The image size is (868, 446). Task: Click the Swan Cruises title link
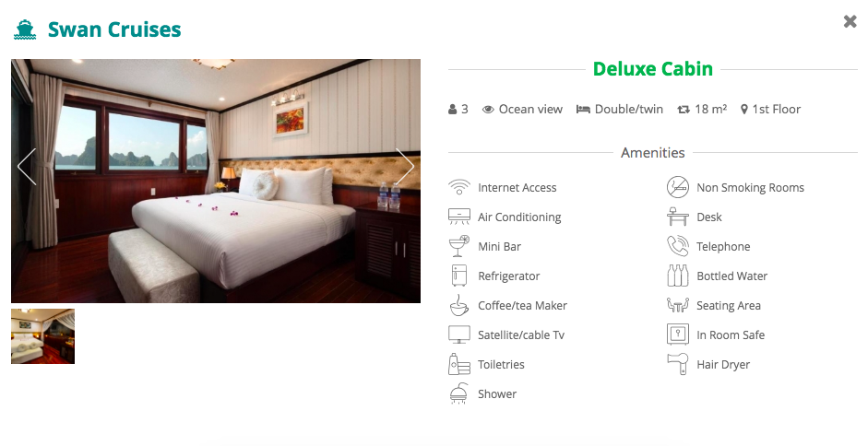114,29
